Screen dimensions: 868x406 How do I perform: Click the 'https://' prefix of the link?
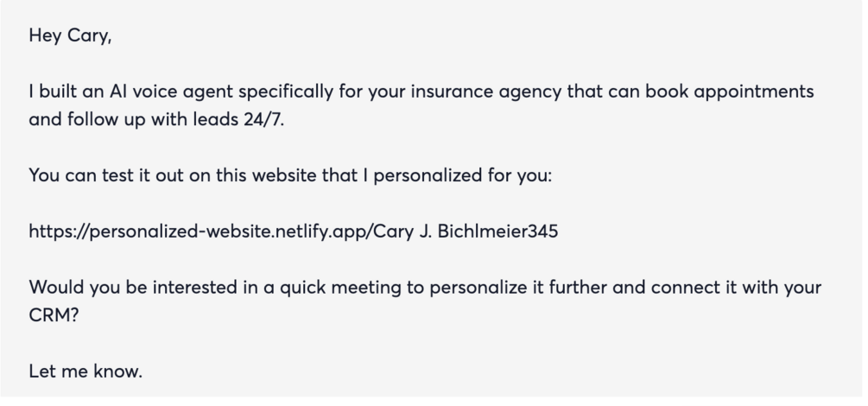(x=59, y=232)
